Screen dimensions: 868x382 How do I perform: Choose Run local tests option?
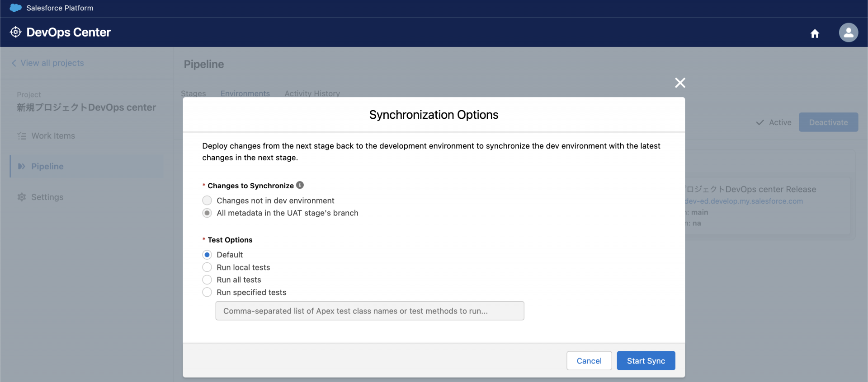pos(207,267)
